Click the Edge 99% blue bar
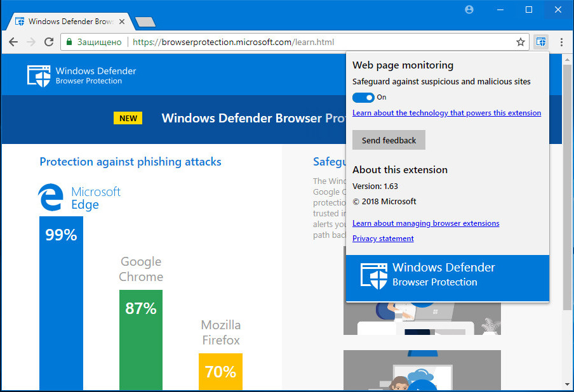 point(61,303)
